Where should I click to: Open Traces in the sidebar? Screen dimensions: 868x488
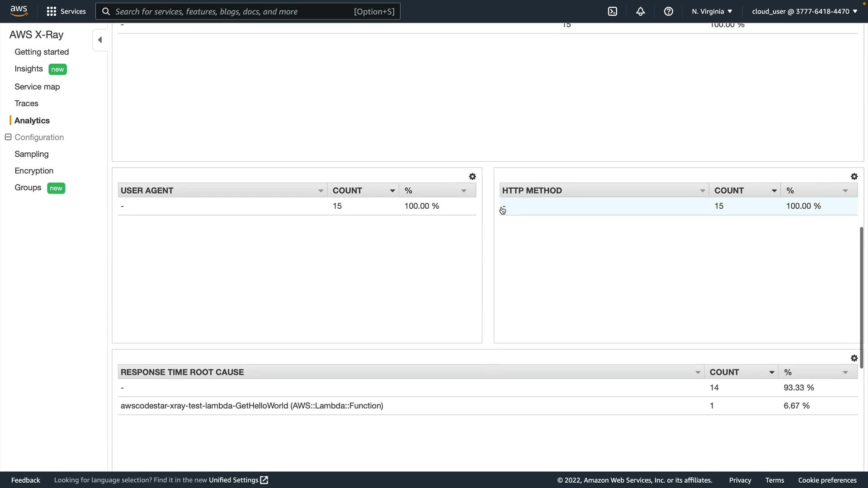click(x=26, y=103)
